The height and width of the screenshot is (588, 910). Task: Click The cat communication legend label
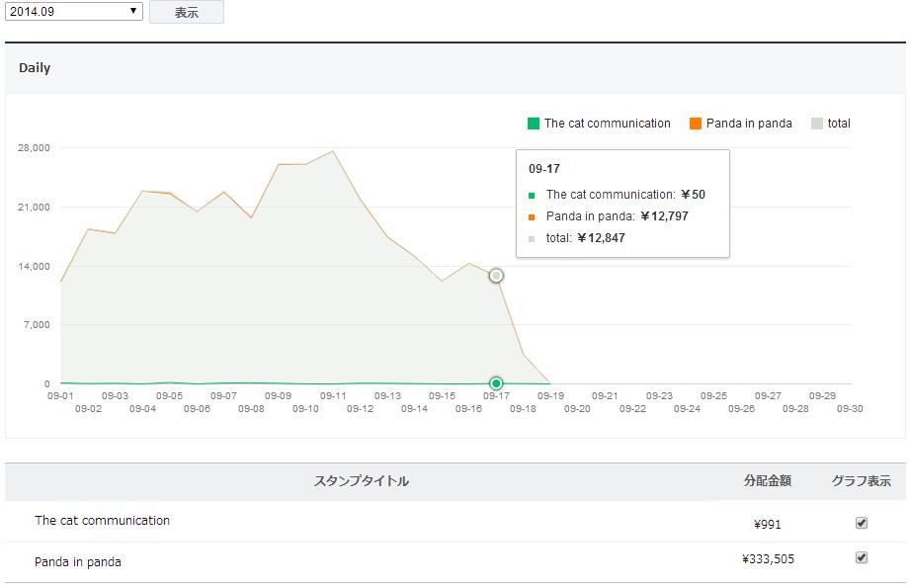(607, 124)
